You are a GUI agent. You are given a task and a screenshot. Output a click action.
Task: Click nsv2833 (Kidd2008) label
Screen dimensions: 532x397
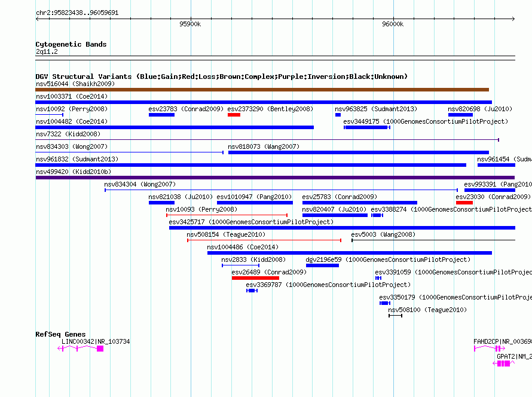click(x=253, y=259)
